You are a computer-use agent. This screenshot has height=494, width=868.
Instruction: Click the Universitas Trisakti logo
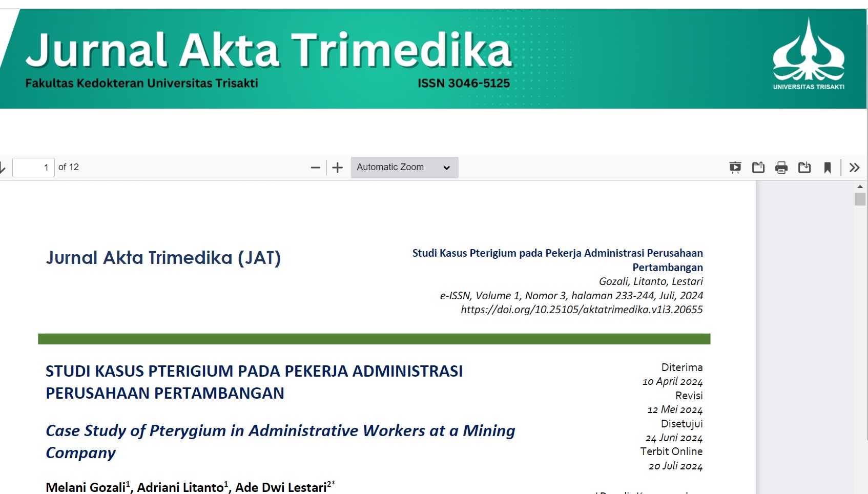(809, 54)
